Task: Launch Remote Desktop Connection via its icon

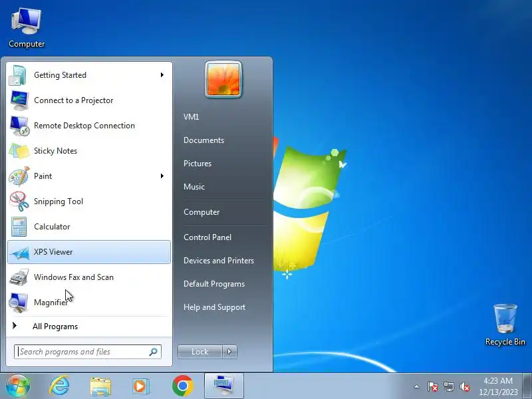Action: (x=19, y=126)
